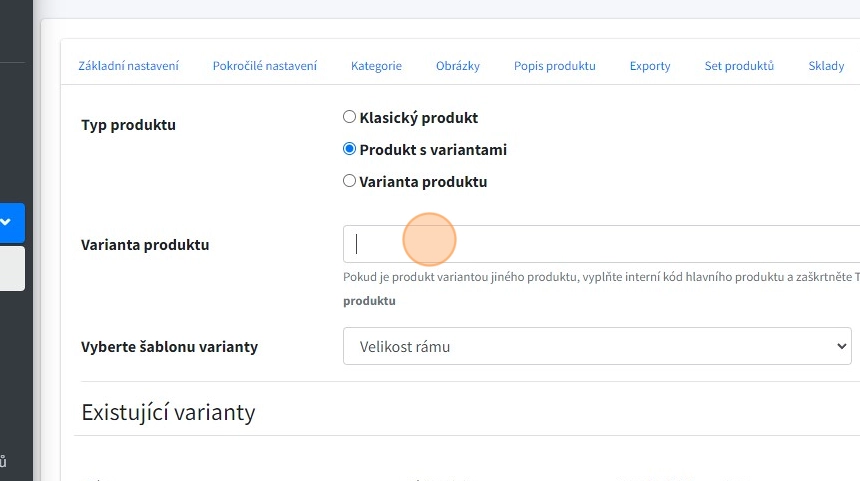Open the Pokročilé nastavení tab
The height and width of the screenshot is (481, 860).
265,66
